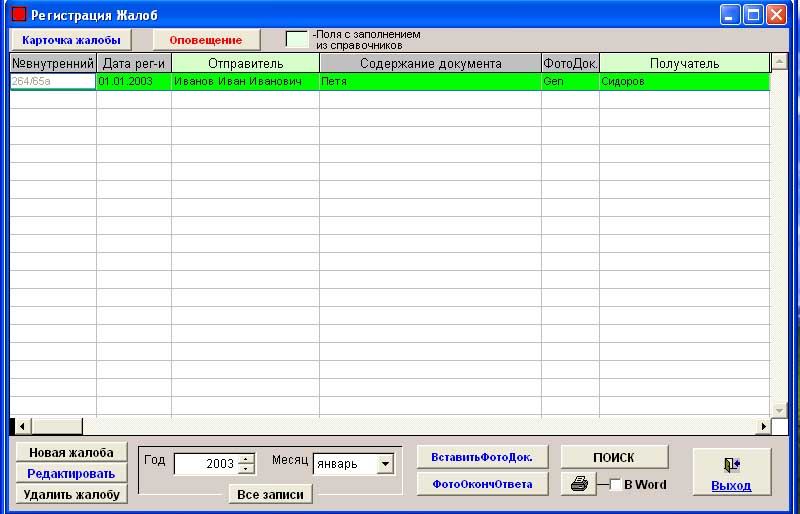The width and height of the screenshot is (800, 514).
Task: Click the Оповещение button
Action: click(206, 40)
